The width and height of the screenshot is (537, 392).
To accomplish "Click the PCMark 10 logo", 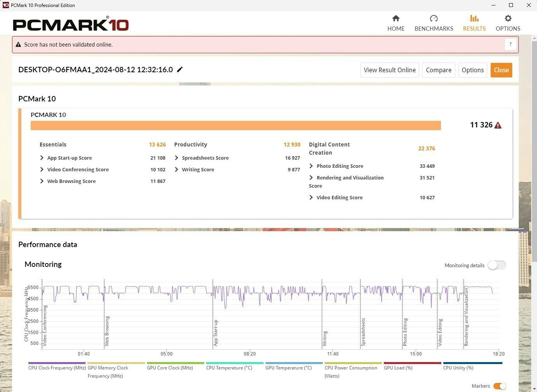I will [x=71, y=24].
